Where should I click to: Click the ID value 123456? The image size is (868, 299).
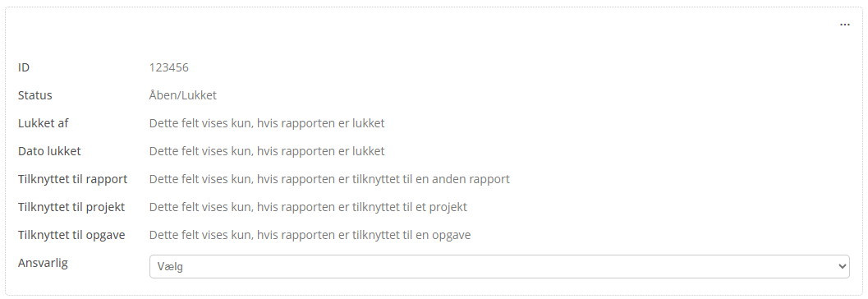click(x=169, y=67)
